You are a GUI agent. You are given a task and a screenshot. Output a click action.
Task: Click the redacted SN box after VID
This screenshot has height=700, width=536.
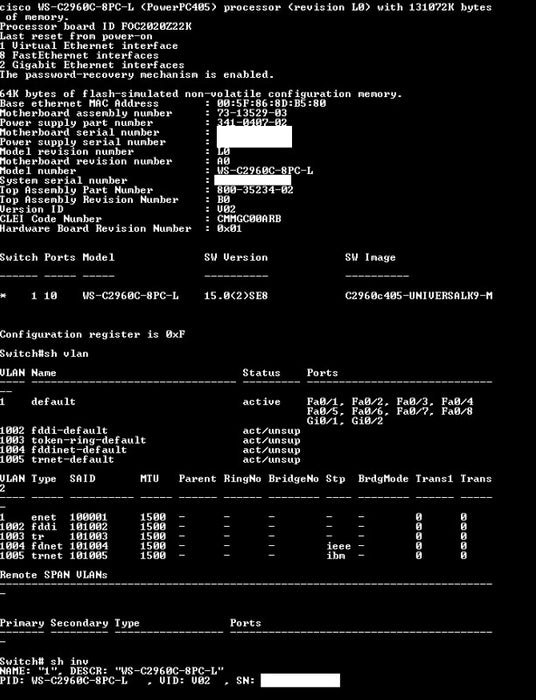pos(300,680)
